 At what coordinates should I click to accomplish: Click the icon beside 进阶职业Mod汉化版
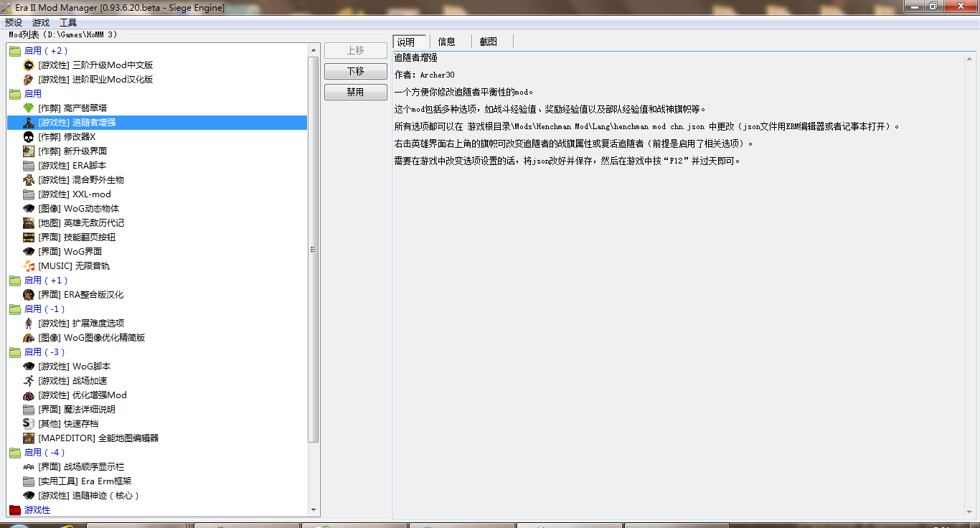28,80
